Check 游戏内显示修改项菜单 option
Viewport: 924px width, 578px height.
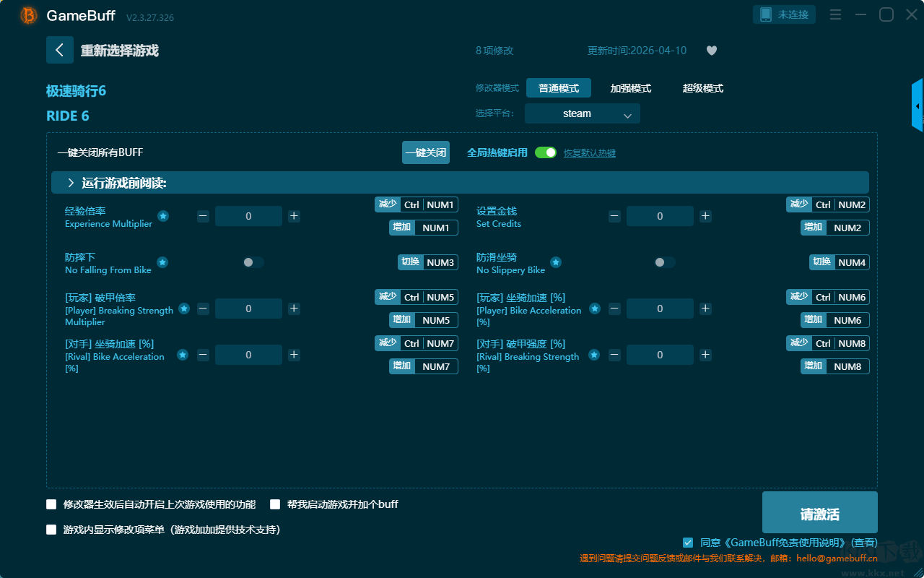pyautogui.click(x=51, y=530)
